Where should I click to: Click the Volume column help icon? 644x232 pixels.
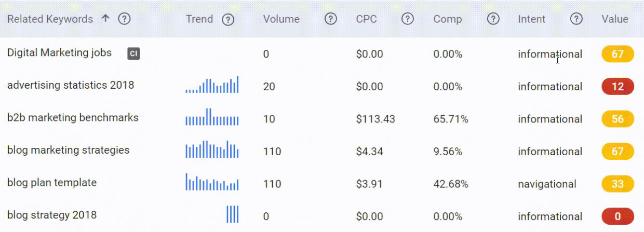point(330,19)
